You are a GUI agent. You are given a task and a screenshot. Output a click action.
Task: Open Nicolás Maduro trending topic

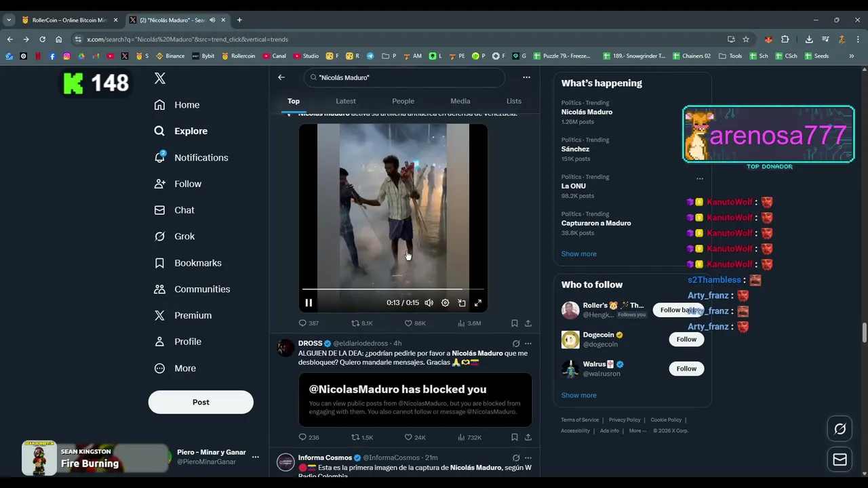pos(587,112)
